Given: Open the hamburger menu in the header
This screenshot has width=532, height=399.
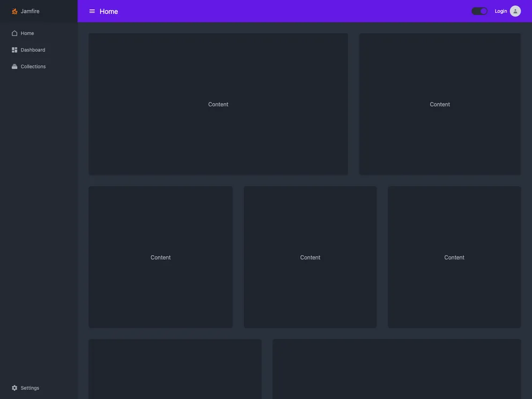Looking at the screenshot, I should (x=92, y=11).
